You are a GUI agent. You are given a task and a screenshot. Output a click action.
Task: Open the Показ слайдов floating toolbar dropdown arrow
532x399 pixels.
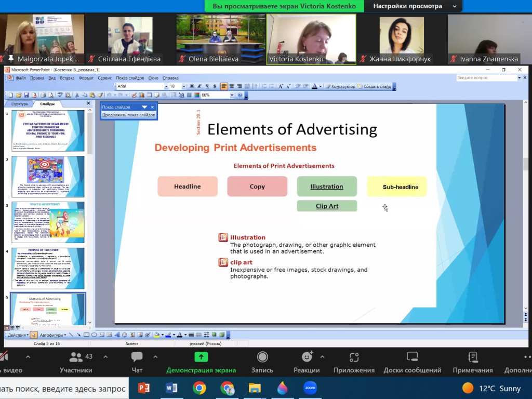pyautogui.click(x=144, y=107)
